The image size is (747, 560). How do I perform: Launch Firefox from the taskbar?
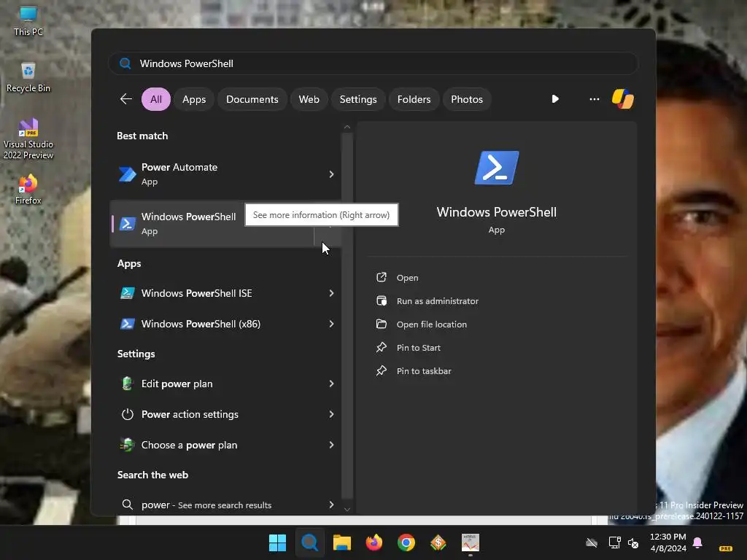click(x=374, y=542)
